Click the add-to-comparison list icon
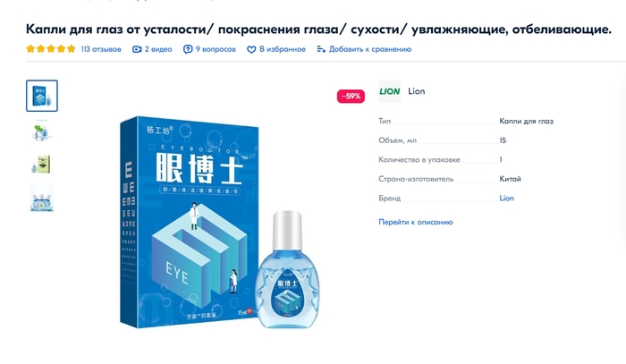This screenshot has height=364, width=626. click(x=321, y=49)
